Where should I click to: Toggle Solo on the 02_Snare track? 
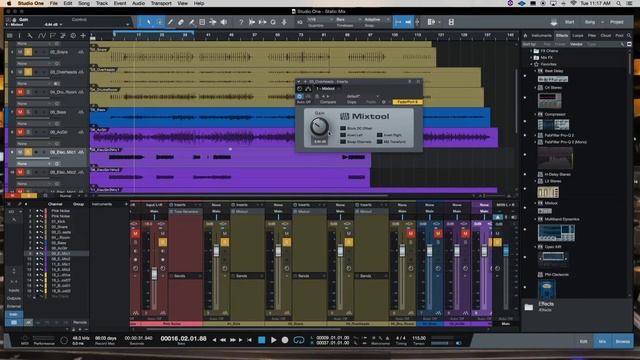point(28,52)
